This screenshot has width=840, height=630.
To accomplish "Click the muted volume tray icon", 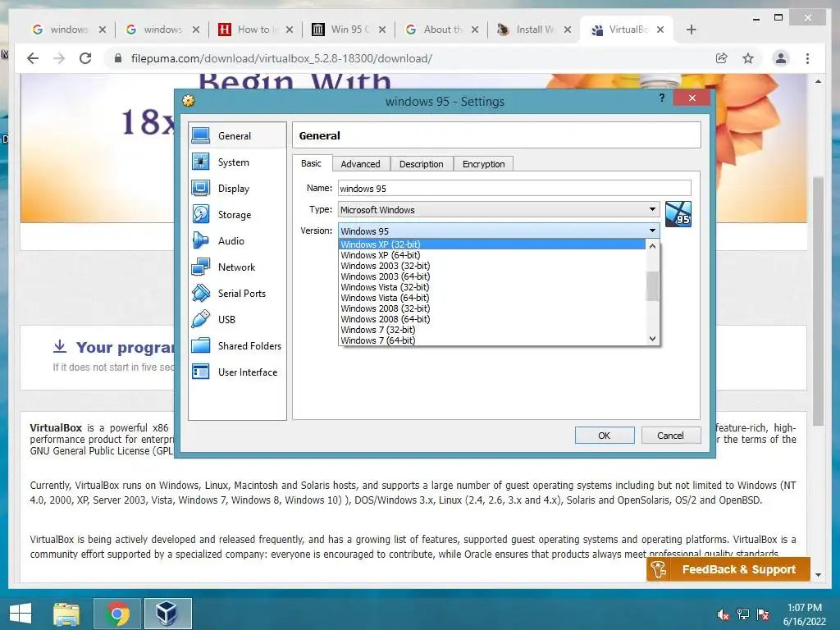I will coord(724,614).
